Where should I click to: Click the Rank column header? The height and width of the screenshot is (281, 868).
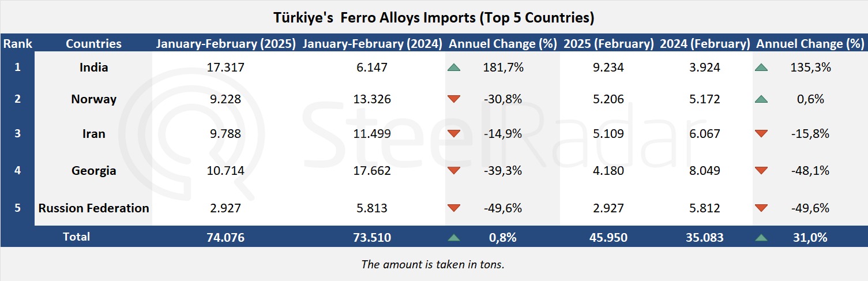pos(17,43)
